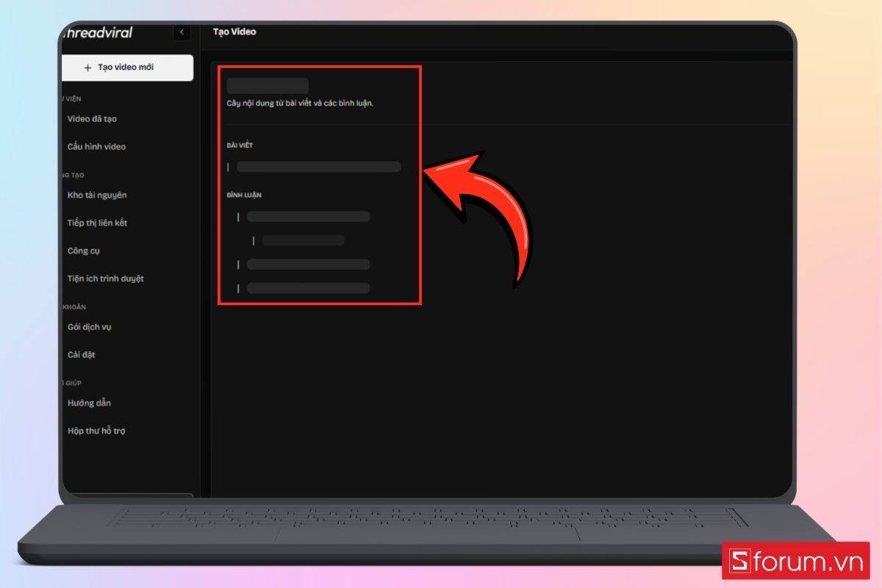This screenshot has height=588, width=882.
Task: Open Hướng dẫn guide page
Action: 89,404
